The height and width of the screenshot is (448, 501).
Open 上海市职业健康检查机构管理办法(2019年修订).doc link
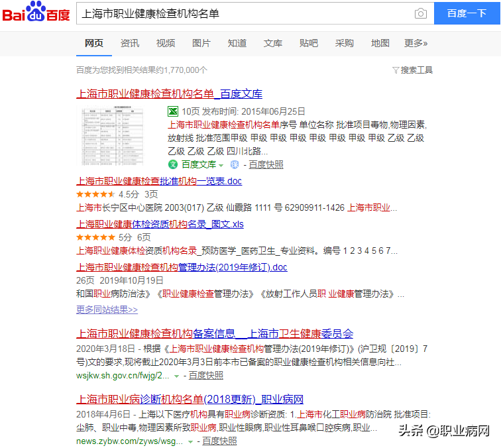(182, 267)
